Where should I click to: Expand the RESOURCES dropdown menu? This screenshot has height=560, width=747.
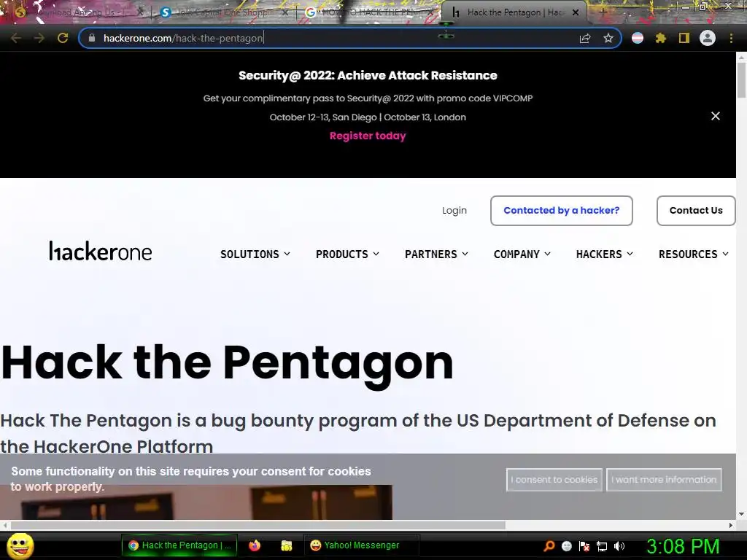point(694,254)
